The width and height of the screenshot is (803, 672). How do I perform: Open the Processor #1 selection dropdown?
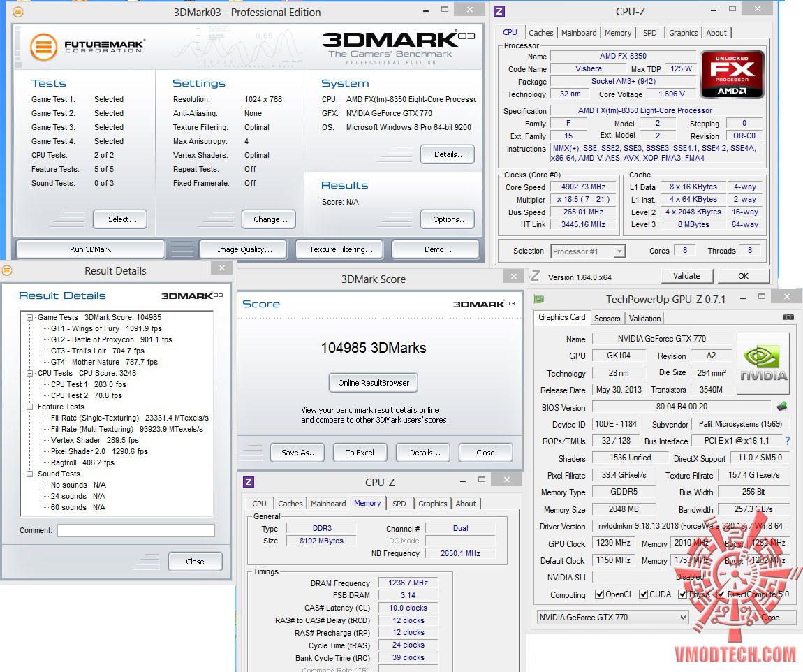pyautogui.click(x=588, y=251)
